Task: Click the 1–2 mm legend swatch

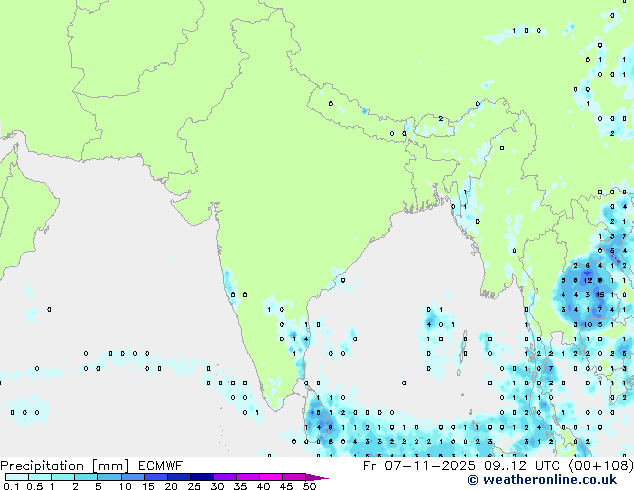Action: click(63, 477)
